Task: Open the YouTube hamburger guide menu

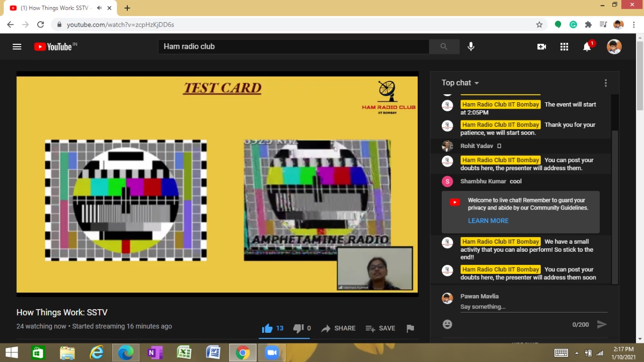Action: click(x=17, y=46)
